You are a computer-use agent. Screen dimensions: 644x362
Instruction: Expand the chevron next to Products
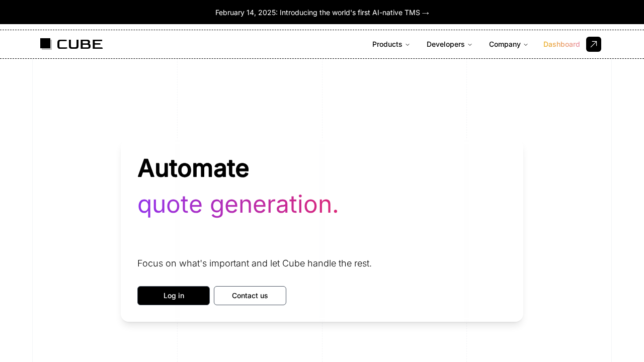[408, 45]
